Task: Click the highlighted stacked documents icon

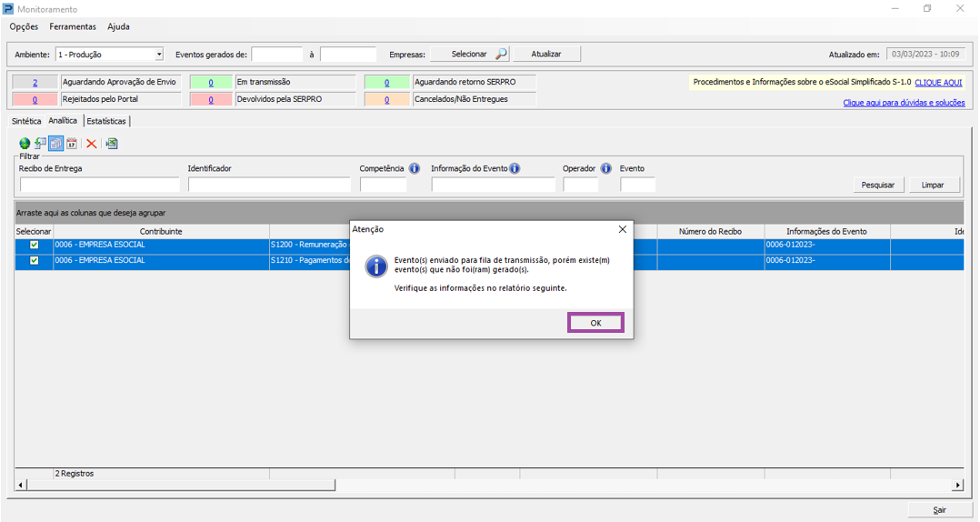Action: [56, 144]
